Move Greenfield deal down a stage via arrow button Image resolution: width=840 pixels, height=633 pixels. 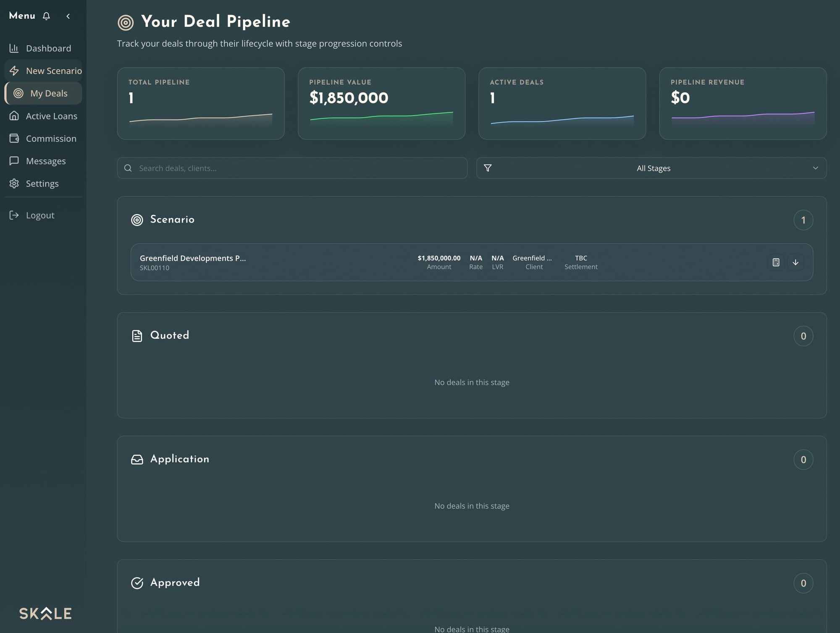coord(795,262)
